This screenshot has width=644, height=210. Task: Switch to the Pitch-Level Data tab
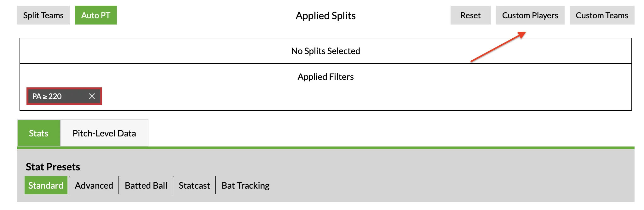tap(104, 133)
